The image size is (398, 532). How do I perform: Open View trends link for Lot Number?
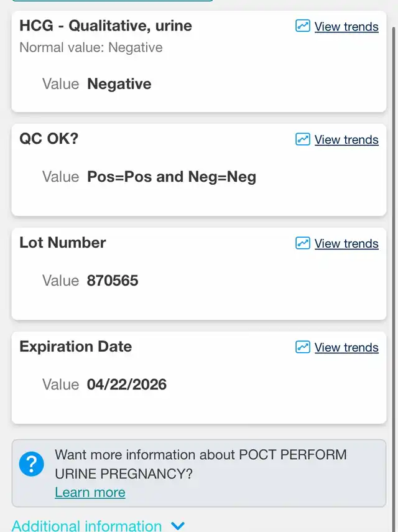(x=346, y=243)
